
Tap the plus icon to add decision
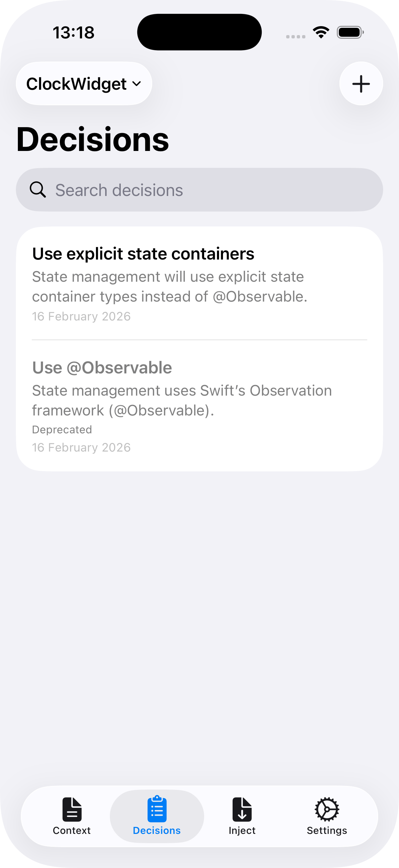point(361,83)
